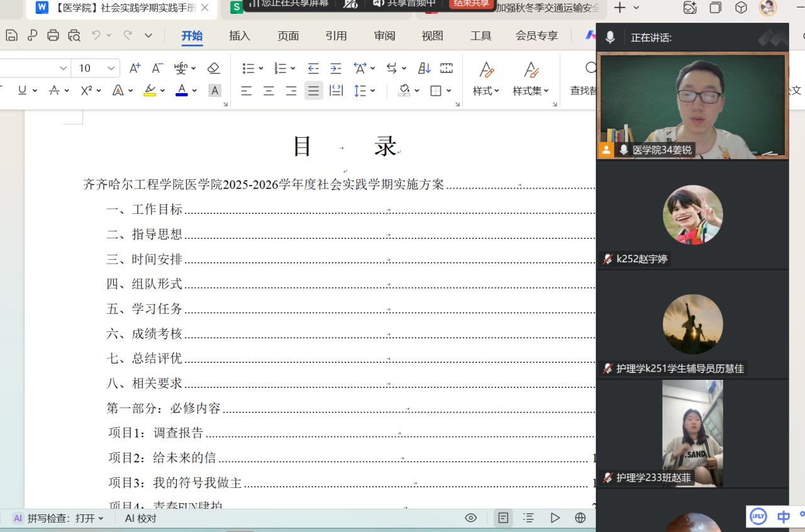Click the AI 校对 button
Viewport: 805px width, 532px height.
(140, 518)
